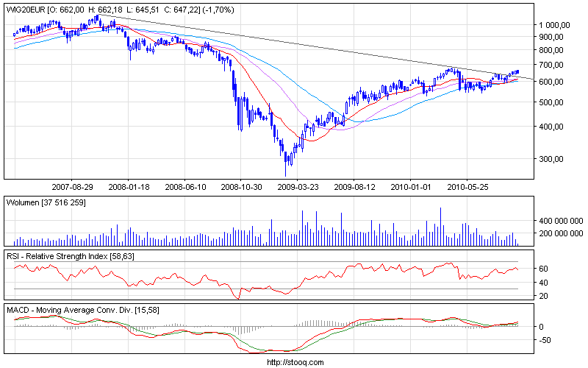Select the 2010-01-01 date label
This screenshot has height=368, width=588.
pos(411,187)
